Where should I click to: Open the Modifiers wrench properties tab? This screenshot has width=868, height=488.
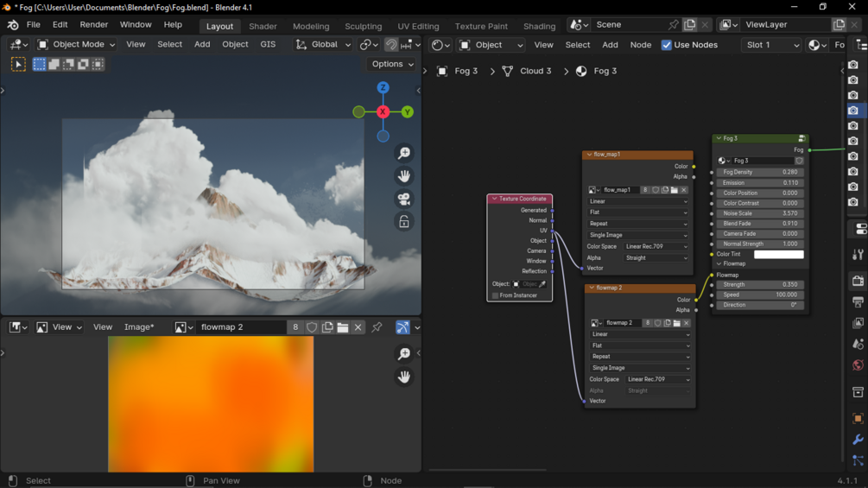point(858,440)
